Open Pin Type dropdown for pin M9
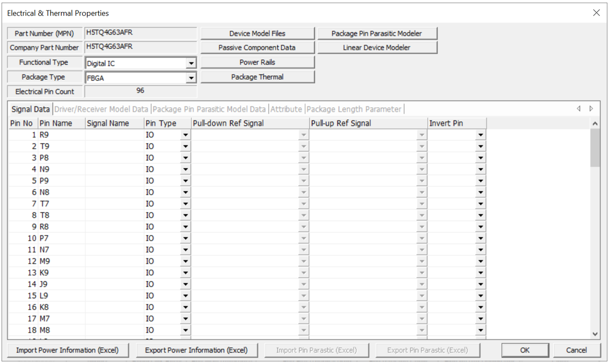 tap(185, 261)
